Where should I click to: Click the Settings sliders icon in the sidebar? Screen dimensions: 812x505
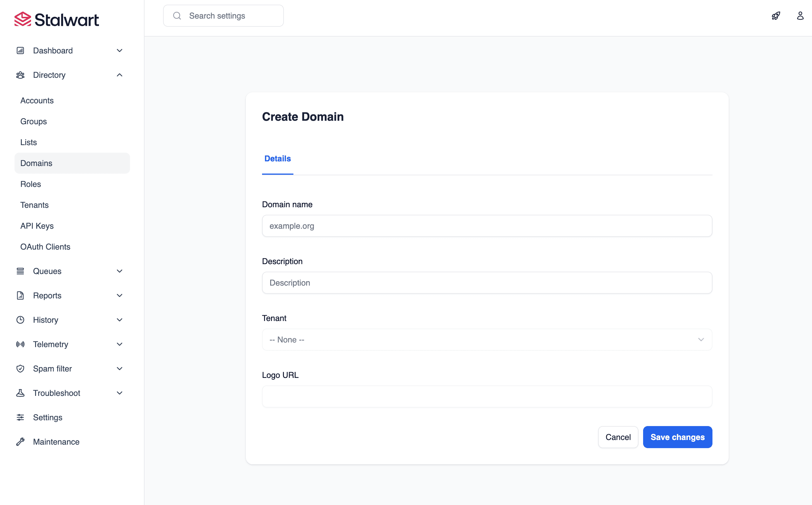[20, 417]
